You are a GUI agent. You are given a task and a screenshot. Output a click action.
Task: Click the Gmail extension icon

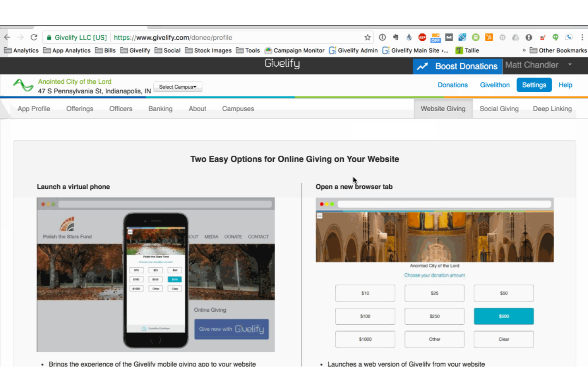click(x=449, y=37)
